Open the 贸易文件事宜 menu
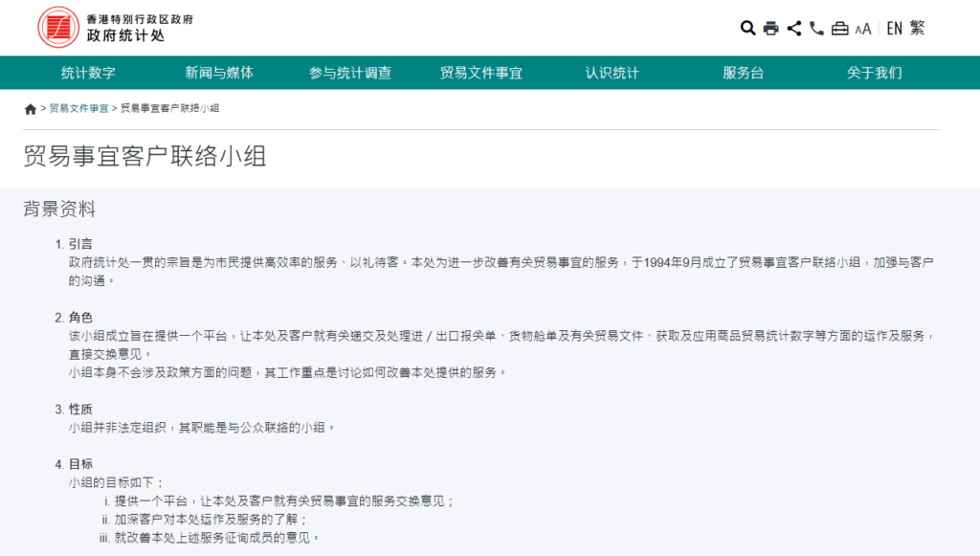Screen dimensions: 980x556 click(x=480, y=73)
